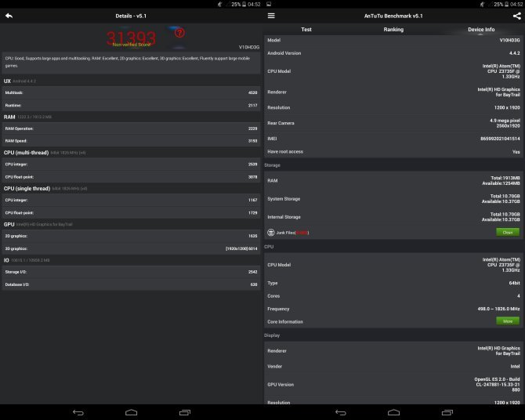Tap the Internal Storage row
The width and height of the screenshot is (525, 420).
(x=393, y=217)
